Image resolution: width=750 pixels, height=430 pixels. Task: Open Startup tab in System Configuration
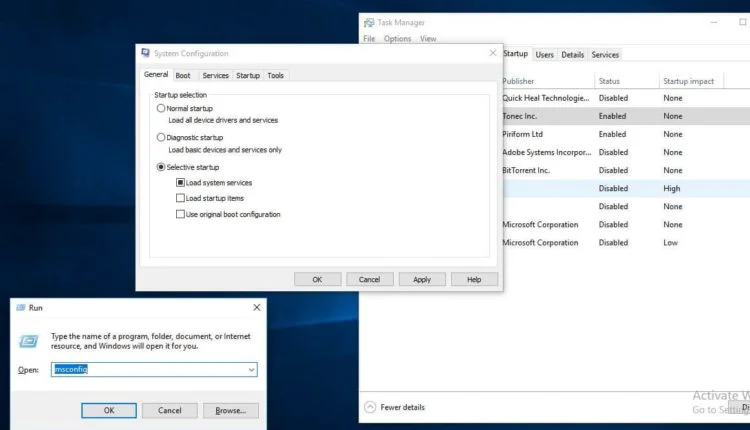pos(248,76)
